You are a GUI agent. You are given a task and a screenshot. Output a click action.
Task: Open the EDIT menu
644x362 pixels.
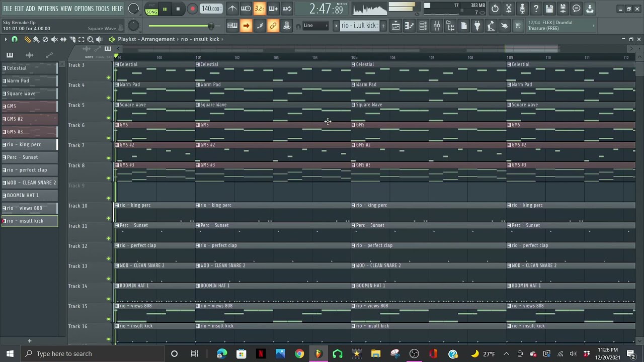coord(19,9)
